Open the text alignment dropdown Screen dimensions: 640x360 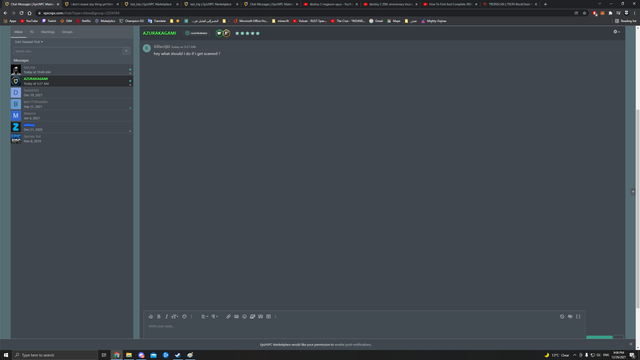click(x=204, y=316)
